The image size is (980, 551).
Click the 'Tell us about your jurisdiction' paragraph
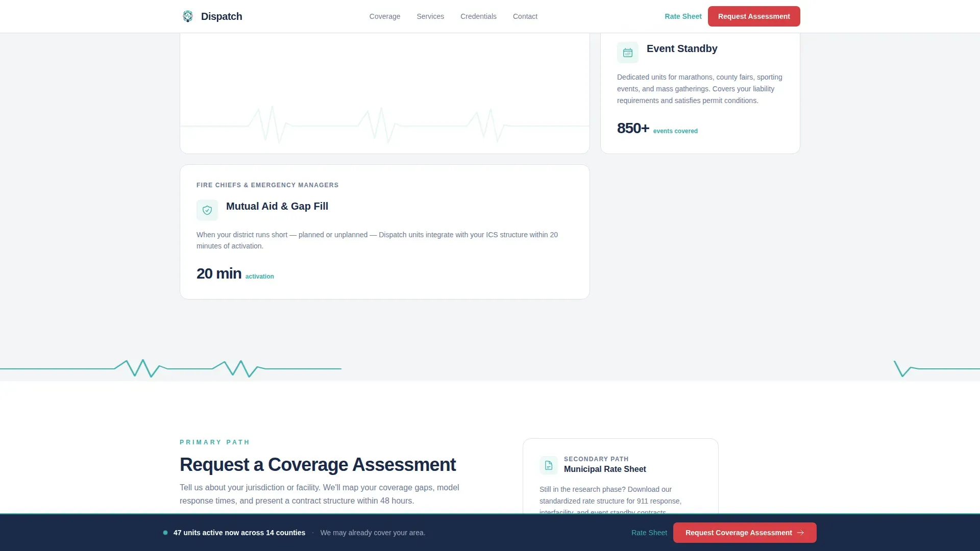point(320,494)
